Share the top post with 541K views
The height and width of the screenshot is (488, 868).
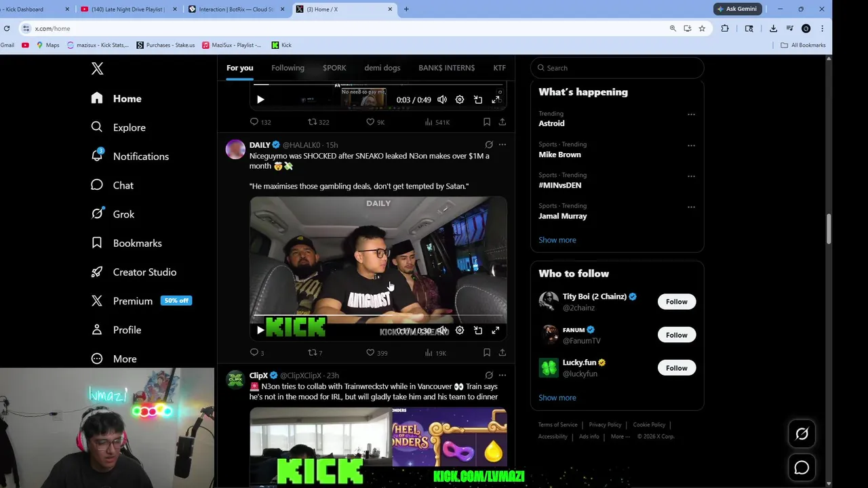pos(502,122)
